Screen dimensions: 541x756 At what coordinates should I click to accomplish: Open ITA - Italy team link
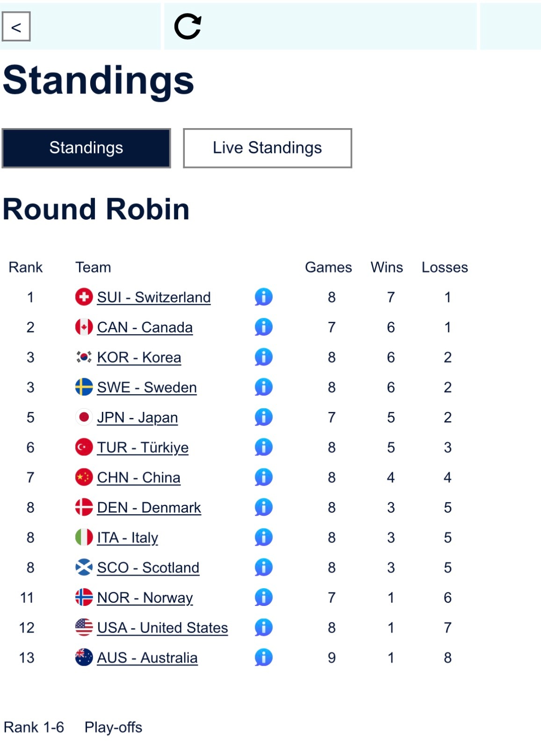[127, 538]
